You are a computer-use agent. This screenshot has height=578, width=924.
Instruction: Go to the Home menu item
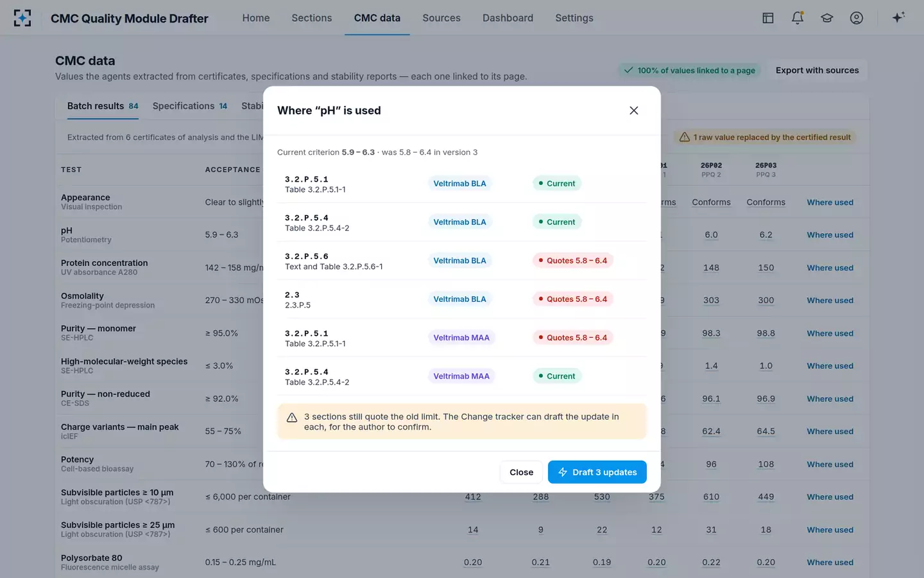point(256,18)
